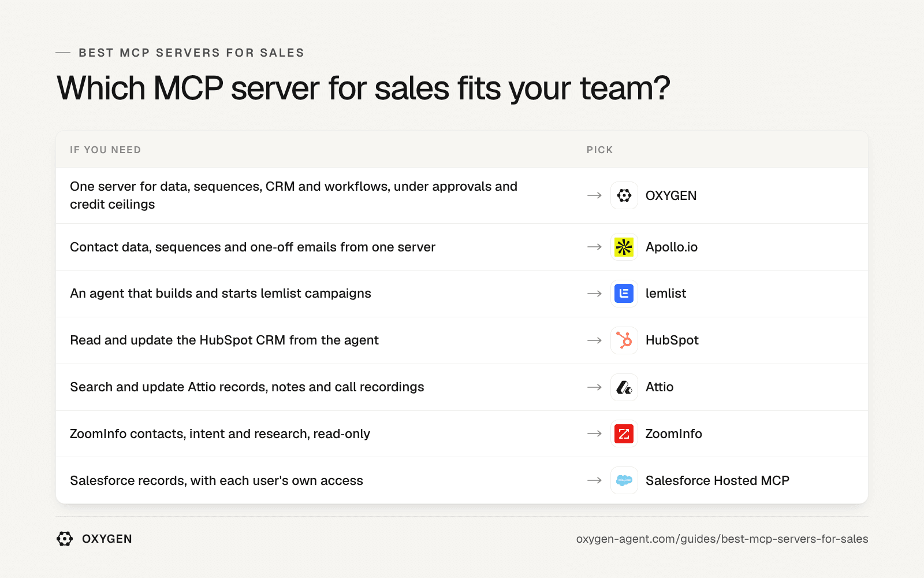Image resolution: width=924 pixels, height=578 pixels.
Task: Click the OXYGEN logo icon in the table
Action: coord(624,195)
